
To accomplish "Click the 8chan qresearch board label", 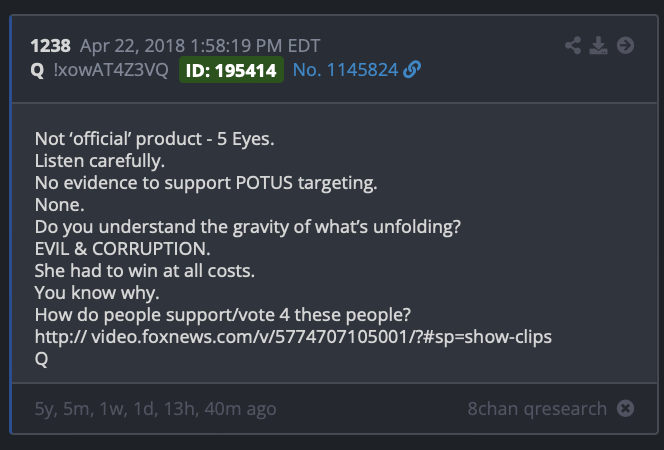I will [x=537, y=409].
